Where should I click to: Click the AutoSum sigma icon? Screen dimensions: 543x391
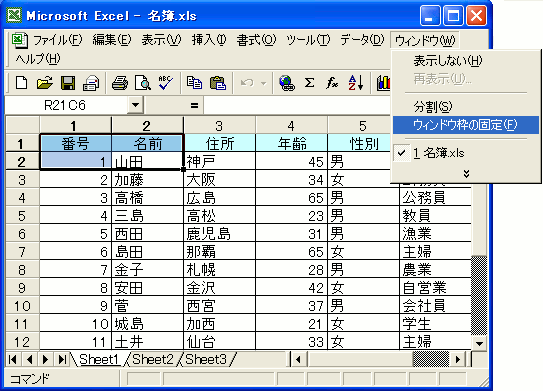(x=309, y=83)
